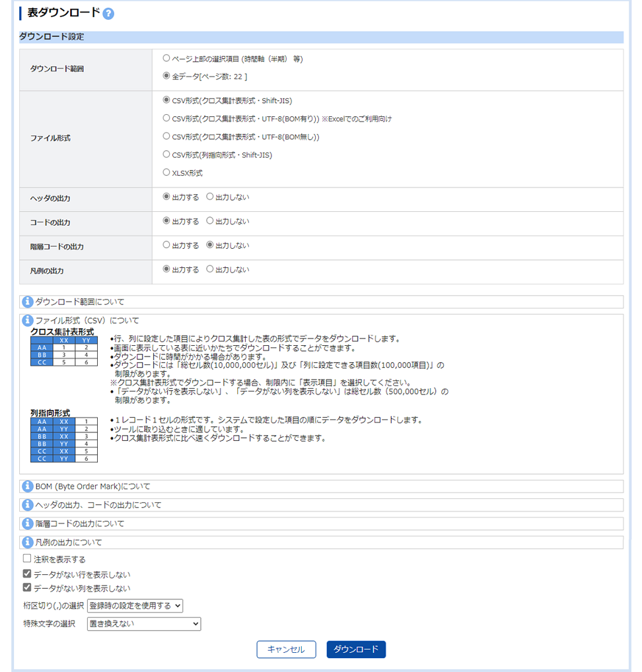642x672 pixels.
Task: Expand 凡例の出力について section
Action: [321, 542]
